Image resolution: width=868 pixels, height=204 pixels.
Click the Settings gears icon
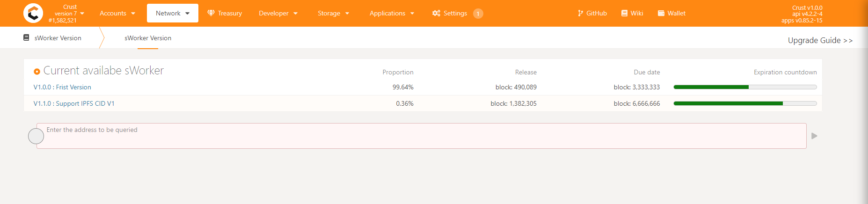pyautogui.click(x=436, y=13)
